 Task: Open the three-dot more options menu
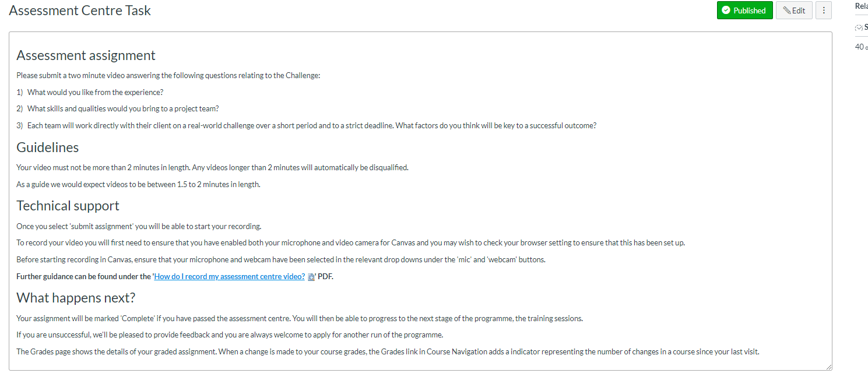(x=823, y=10)
